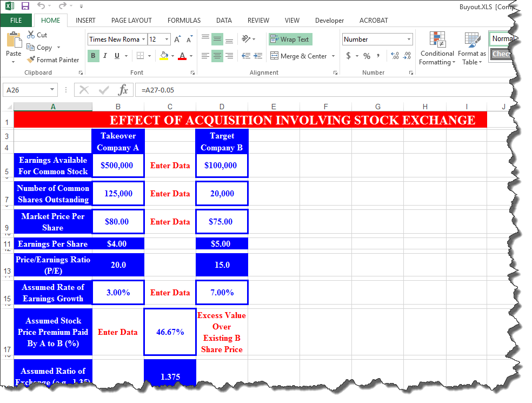Toggle the Wrap Text option
532x403 pixels.
pos(290,39)
